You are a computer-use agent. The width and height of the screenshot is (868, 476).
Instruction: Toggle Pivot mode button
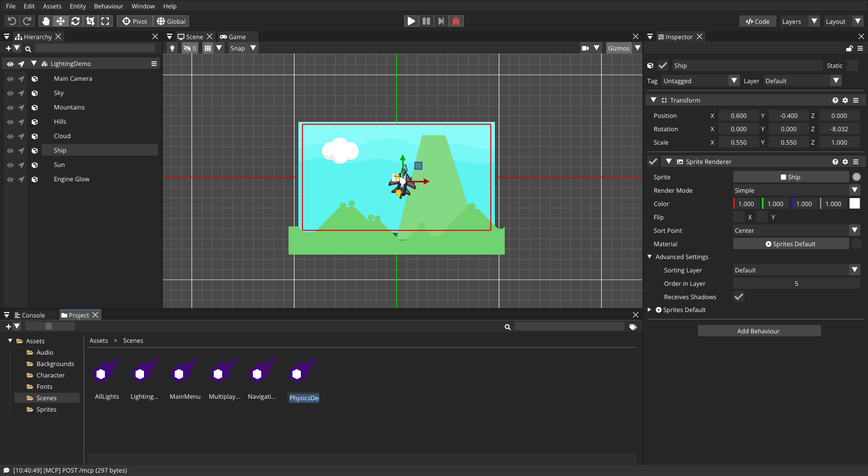pos(135,21)
